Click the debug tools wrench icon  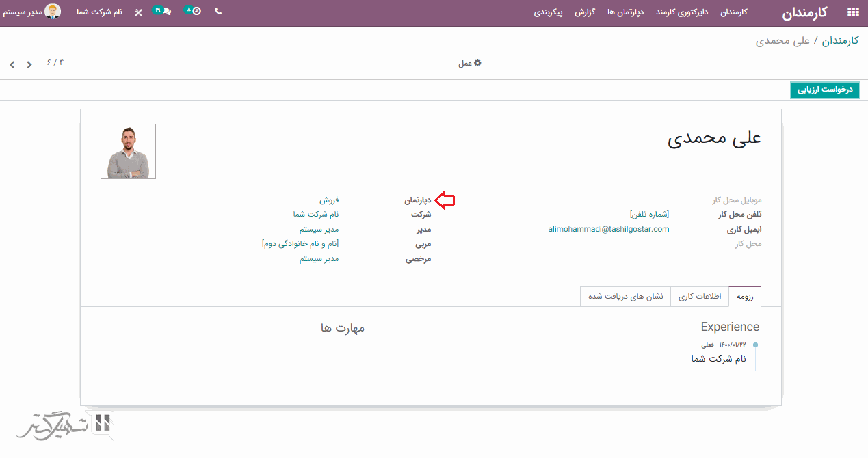(x=138, y=12)
